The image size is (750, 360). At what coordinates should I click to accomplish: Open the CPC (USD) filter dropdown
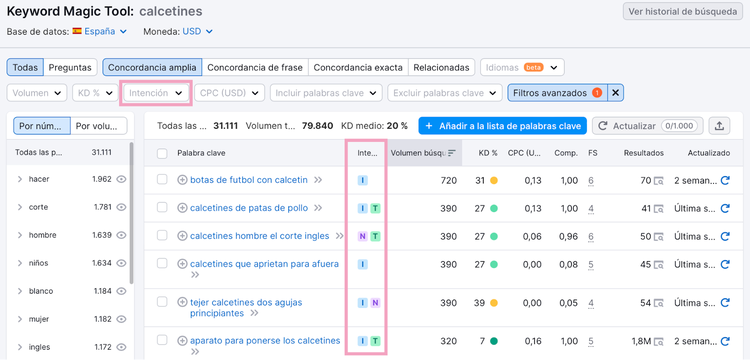[230, 93]
